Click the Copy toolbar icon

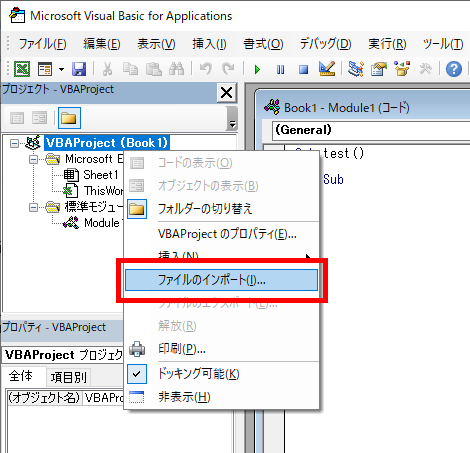pyautogui.click(x=130, y=69)
